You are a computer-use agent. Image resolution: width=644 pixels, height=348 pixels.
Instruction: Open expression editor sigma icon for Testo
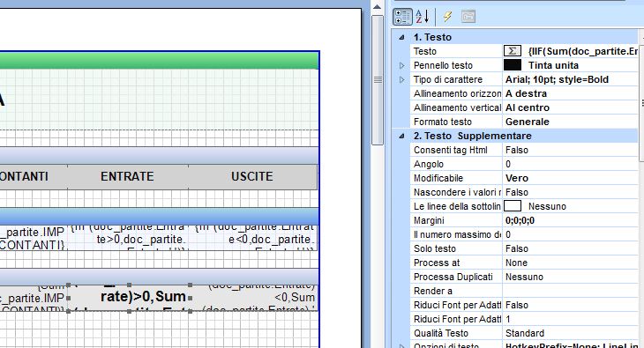513,51
